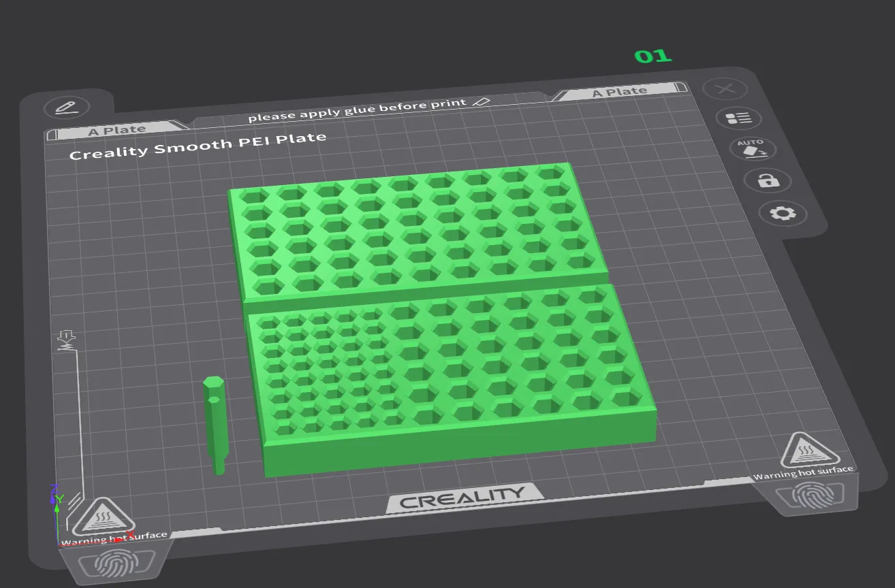Click the remove plate X icon
This screenshot has width=895, height=588.
coord(725,88)
